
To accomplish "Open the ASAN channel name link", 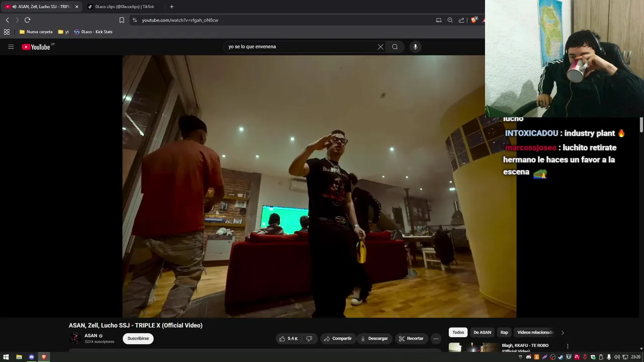I will pyautogui.click(x=91, y=336).
